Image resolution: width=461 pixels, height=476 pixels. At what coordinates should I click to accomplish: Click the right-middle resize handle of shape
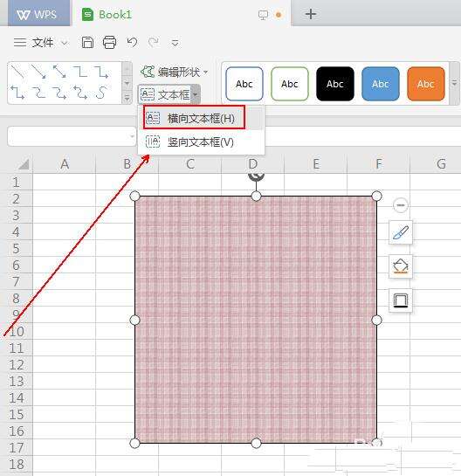[x=376, y=320]
